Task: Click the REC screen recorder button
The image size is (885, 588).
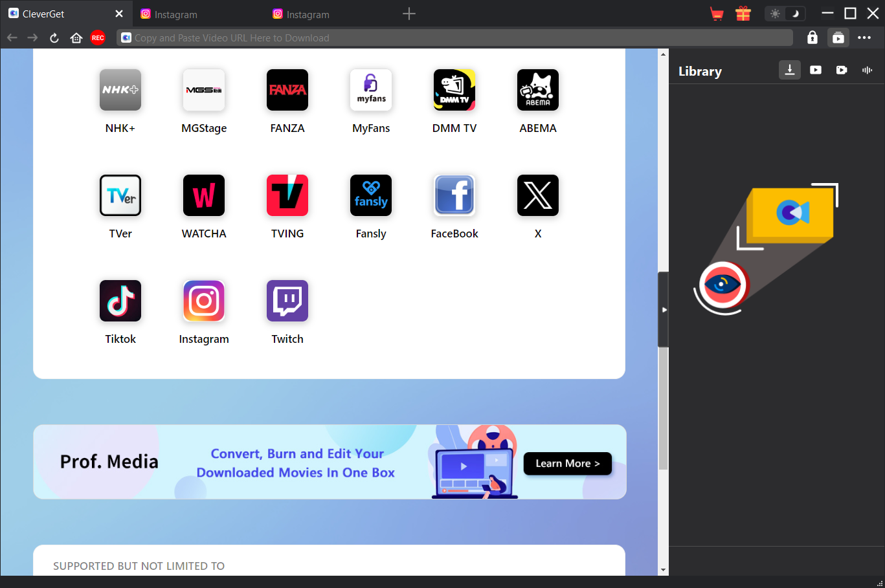Action: pos(98,38)
